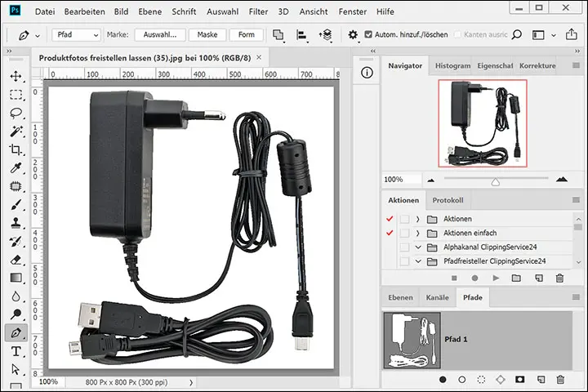The width and height of the screenshot is (588, 392).
Task: Pick the Crop tool
Action: (16, 149)
